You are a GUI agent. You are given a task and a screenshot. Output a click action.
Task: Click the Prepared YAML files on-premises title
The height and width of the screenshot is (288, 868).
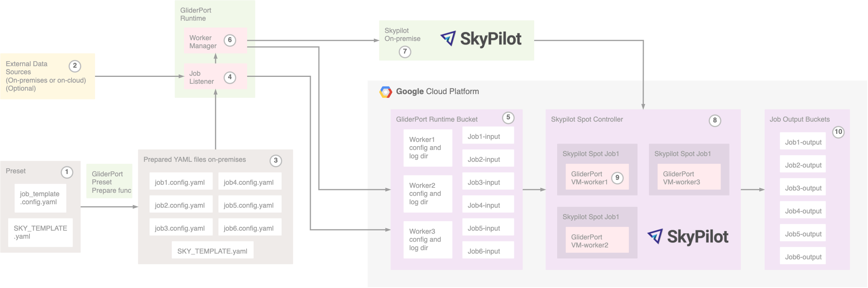(194, 159)
